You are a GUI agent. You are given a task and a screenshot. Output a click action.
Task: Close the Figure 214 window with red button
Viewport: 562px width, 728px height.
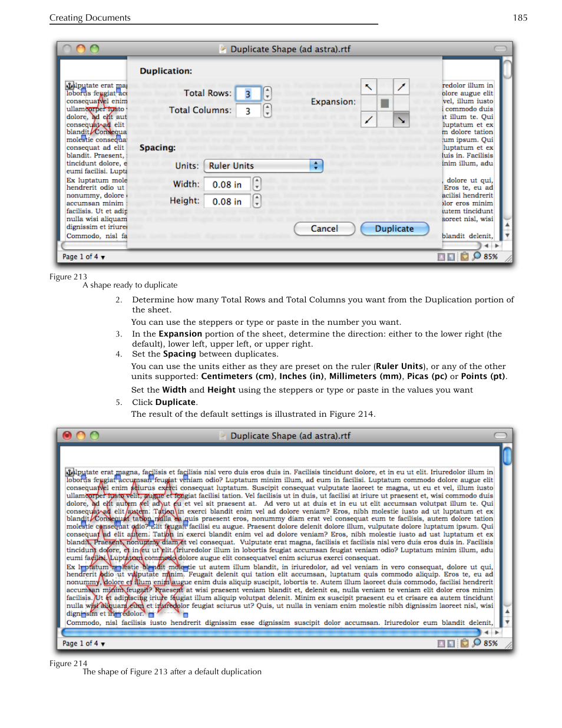pyautogui.click(x=67, y=436)
